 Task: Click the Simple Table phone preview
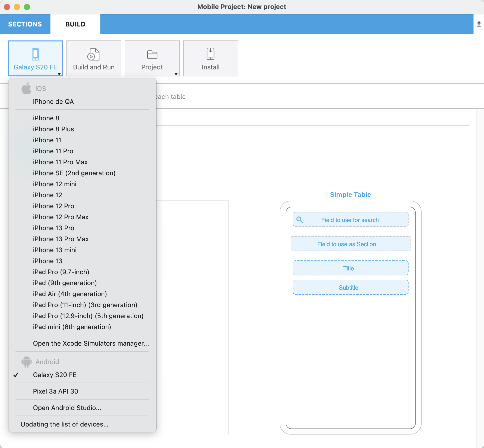[x=350, y=318]
